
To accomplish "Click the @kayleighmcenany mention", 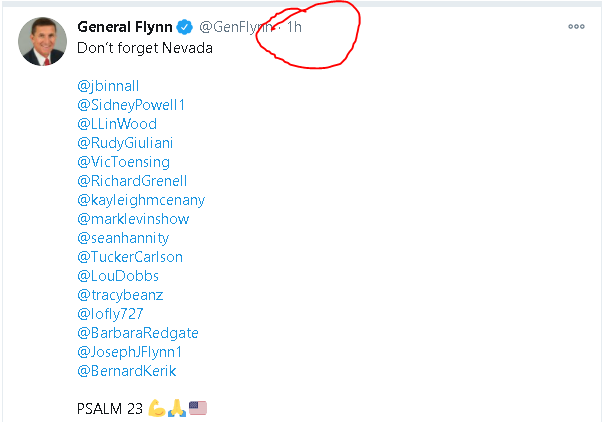I will tap(141, 200).
